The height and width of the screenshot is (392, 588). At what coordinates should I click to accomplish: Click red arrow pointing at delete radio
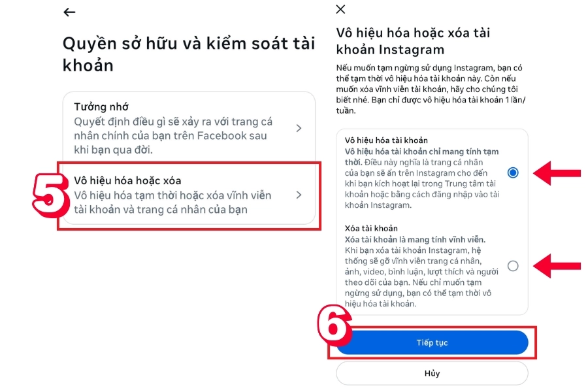557,266
